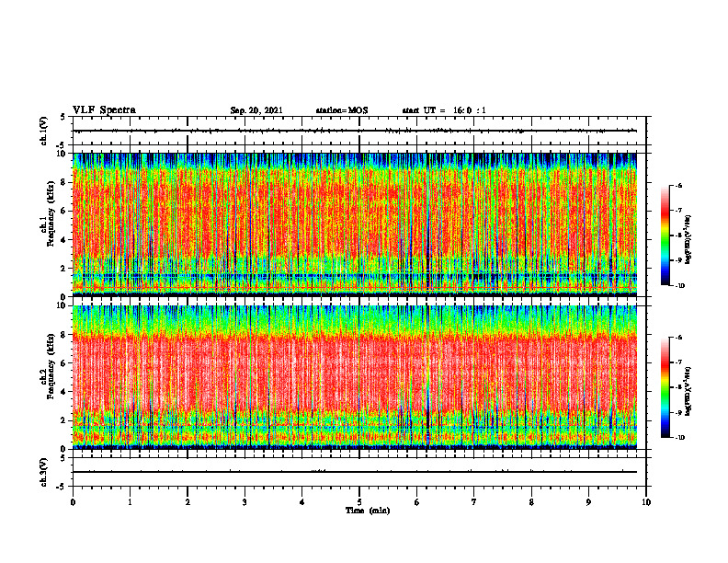Screen dimensions: 728x563
Task: Click the ch.1 voltage waveform trace
Action: (x=355, y=131)
